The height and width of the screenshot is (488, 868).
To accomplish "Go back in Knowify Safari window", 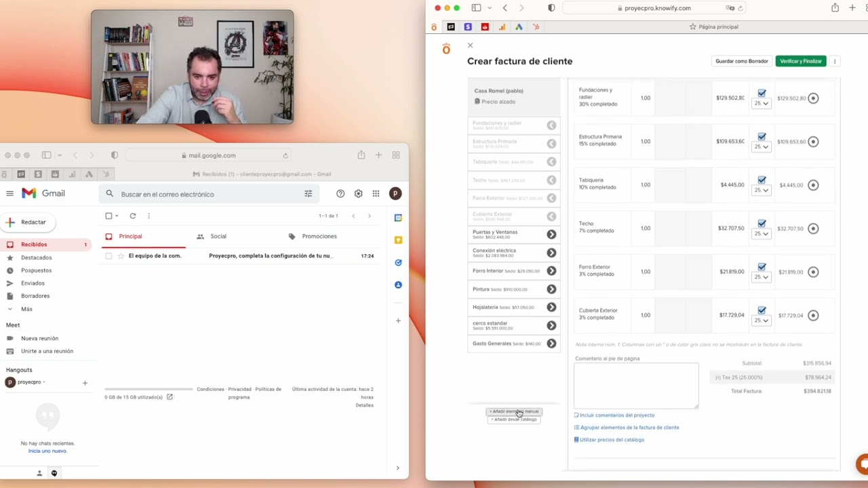I will coord(505,8).
